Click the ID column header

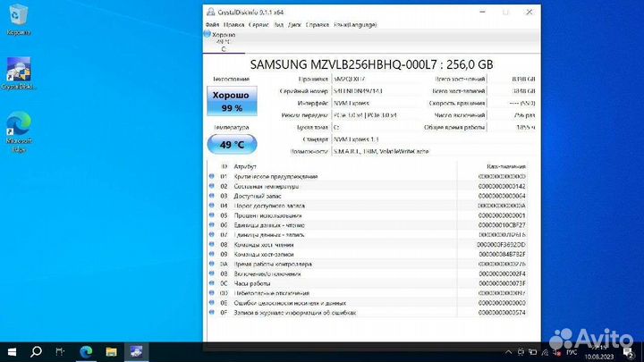(x=224, y=166)
